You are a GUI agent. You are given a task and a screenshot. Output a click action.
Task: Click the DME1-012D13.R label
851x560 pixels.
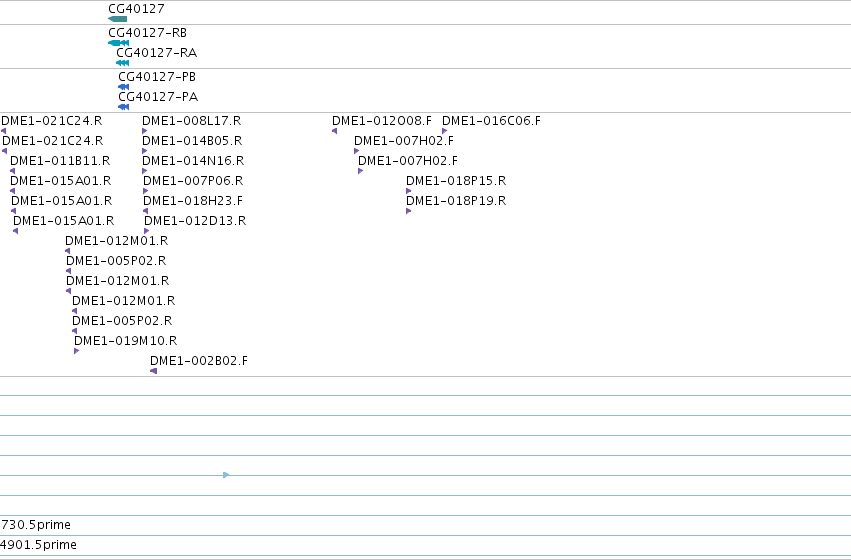pos(195,221)
